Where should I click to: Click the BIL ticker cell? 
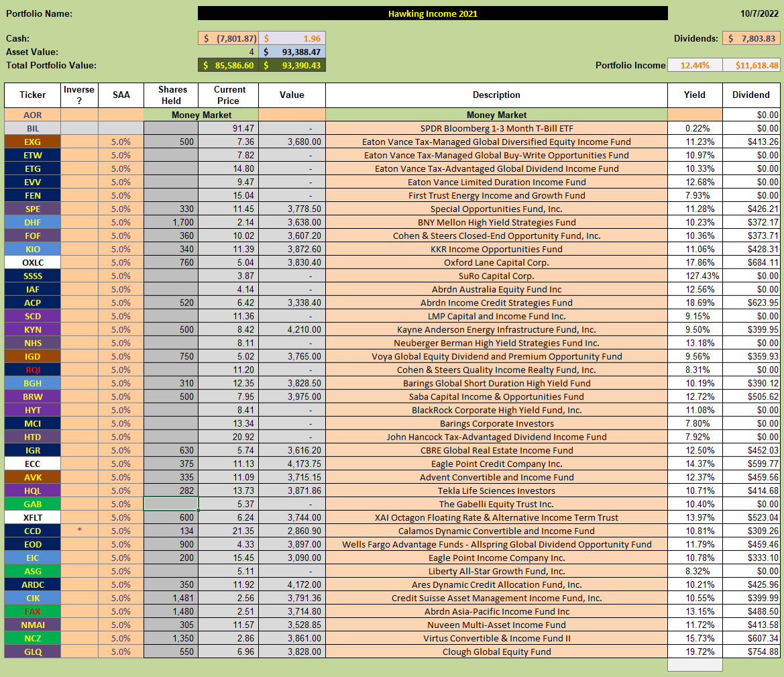coord(32,129)
